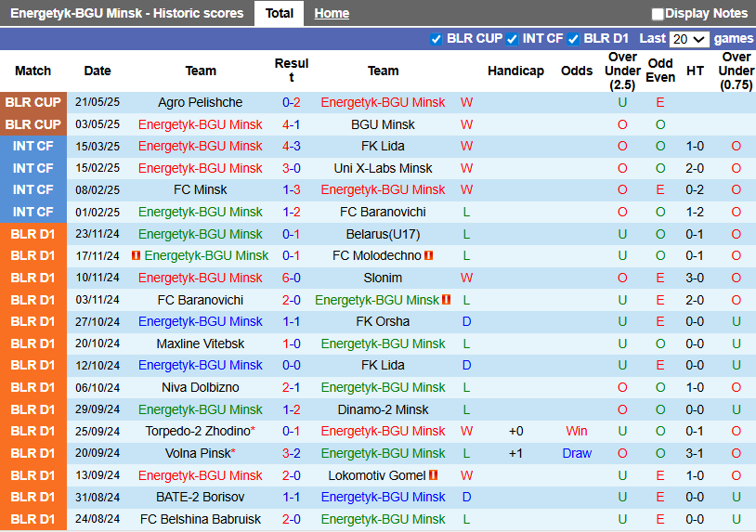Click the HT column header

(x=695, y=71)
